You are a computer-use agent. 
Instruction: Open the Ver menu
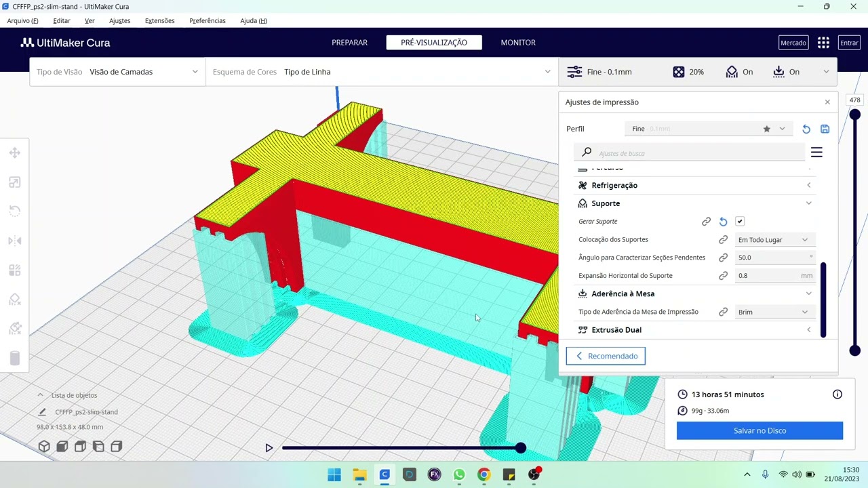click(90, 21)
